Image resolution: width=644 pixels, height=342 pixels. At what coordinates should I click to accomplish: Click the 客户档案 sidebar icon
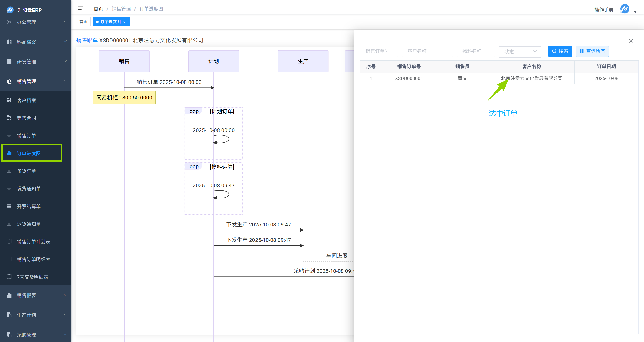pyautogui.click(x=9, y=100)
